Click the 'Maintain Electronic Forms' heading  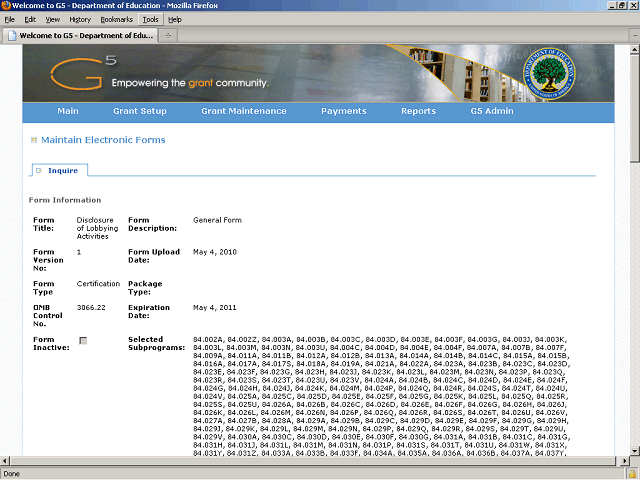click(x=103, y=140)
